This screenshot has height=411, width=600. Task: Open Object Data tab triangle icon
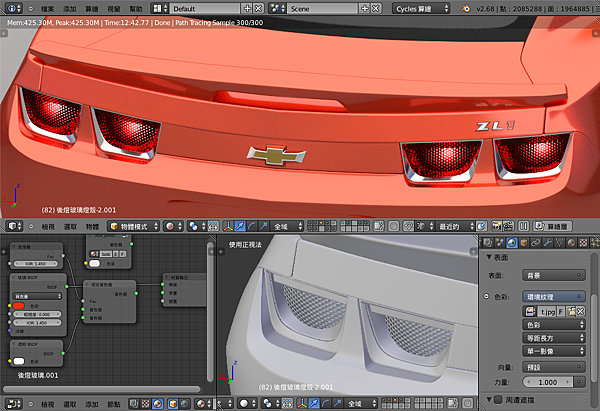(x=559, y=243)
